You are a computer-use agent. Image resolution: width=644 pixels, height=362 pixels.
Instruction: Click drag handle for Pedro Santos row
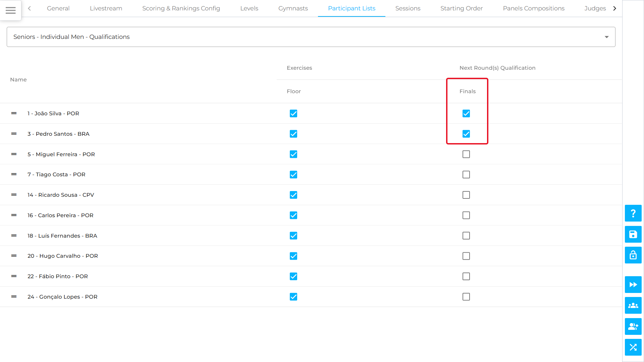[14, 134]
